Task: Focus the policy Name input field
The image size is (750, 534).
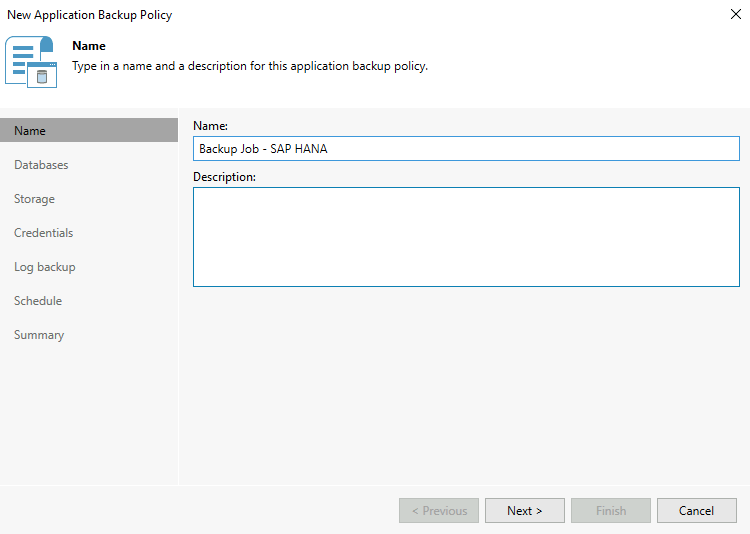Action: pyautogui.click(x=465, y=149)
